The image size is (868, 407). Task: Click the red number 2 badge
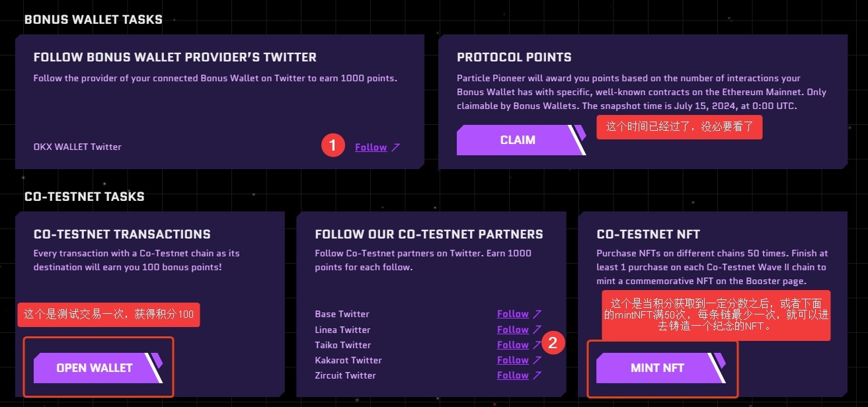click(553, 342)
